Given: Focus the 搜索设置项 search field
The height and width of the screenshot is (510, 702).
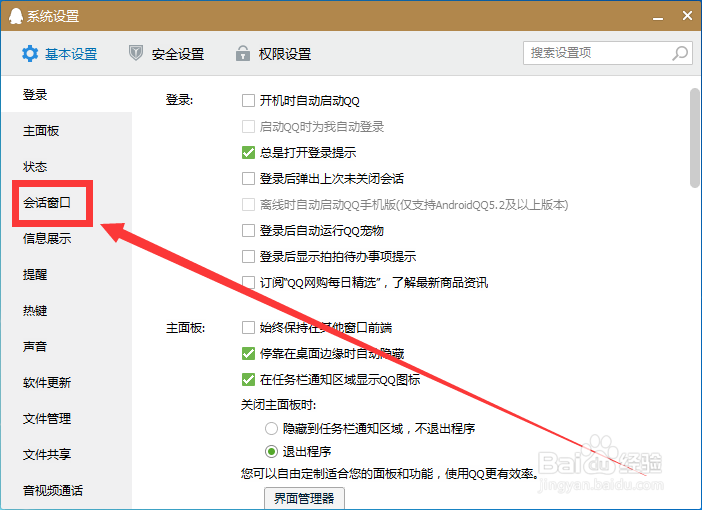Looking at the screenshot, I should click(x=608, y=53).
